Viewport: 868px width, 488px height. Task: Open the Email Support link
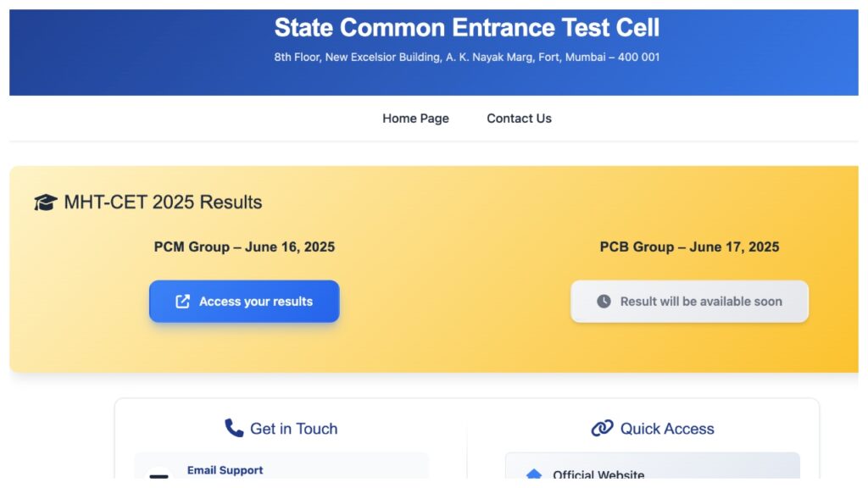click(225, 471)
